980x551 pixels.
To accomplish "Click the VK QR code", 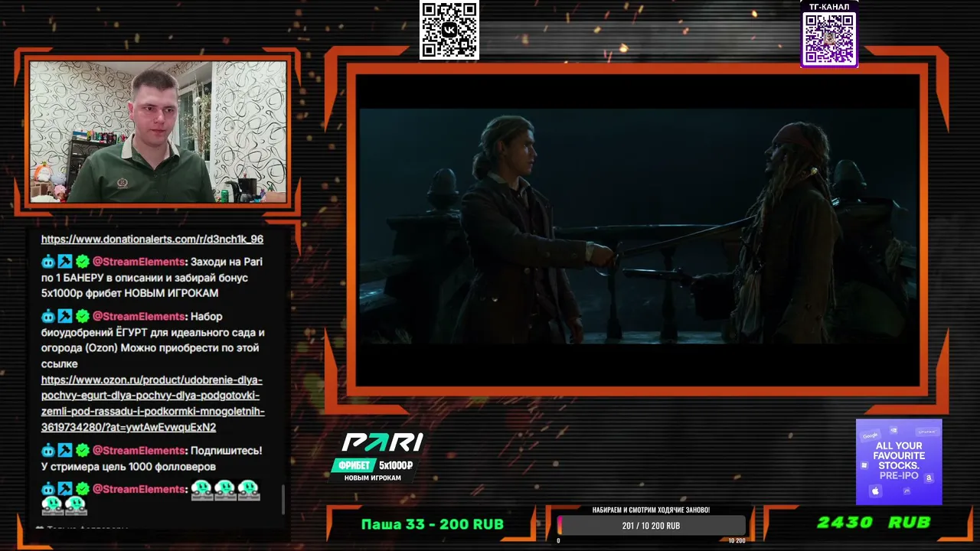I will coord(449,30).
